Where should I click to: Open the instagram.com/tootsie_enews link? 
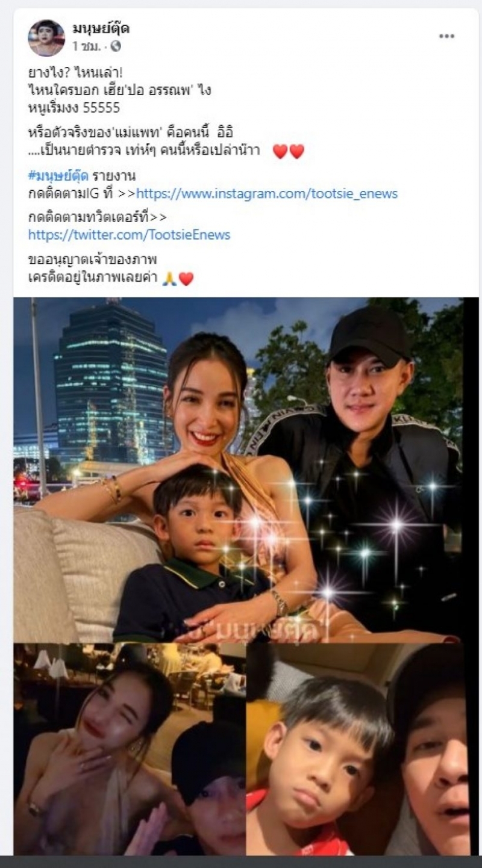coord(267,194)
